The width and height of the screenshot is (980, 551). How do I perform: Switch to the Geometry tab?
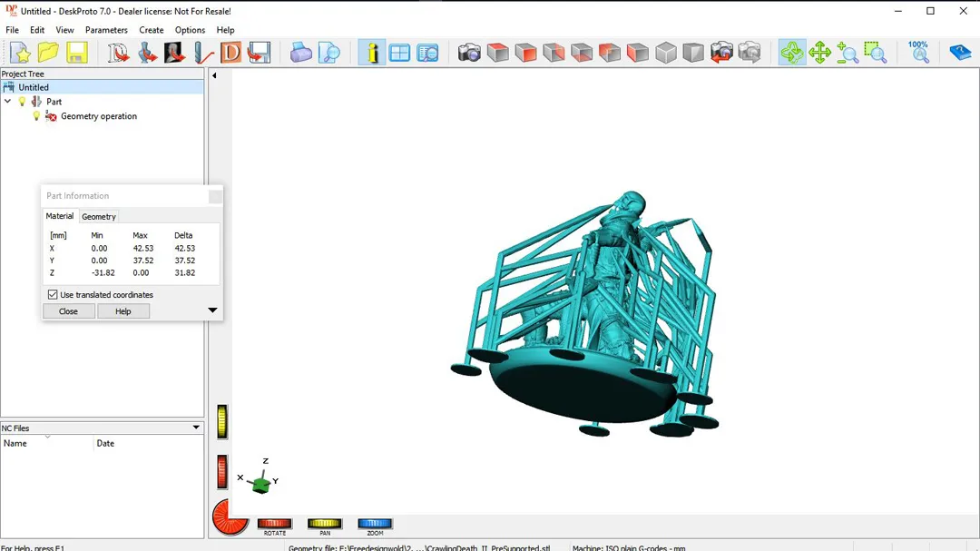point(99,216)
